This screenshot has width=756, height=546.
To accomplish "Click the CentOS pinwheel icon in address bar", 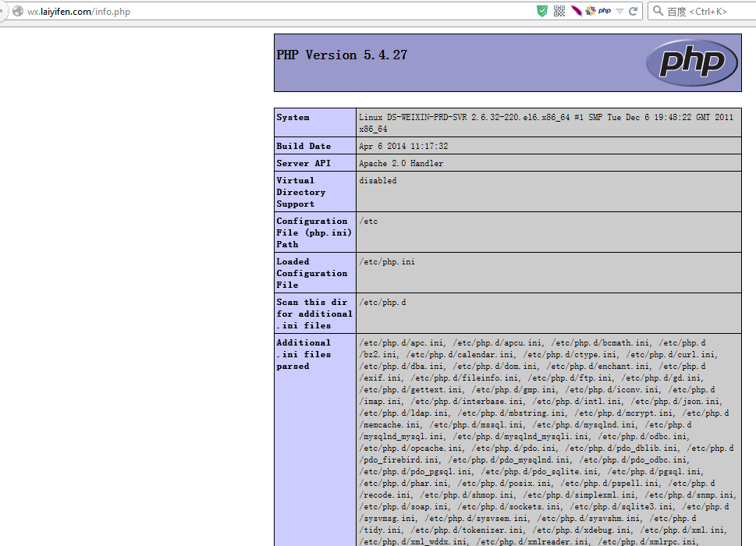I will pyautogui.click(x=590, y=11).
